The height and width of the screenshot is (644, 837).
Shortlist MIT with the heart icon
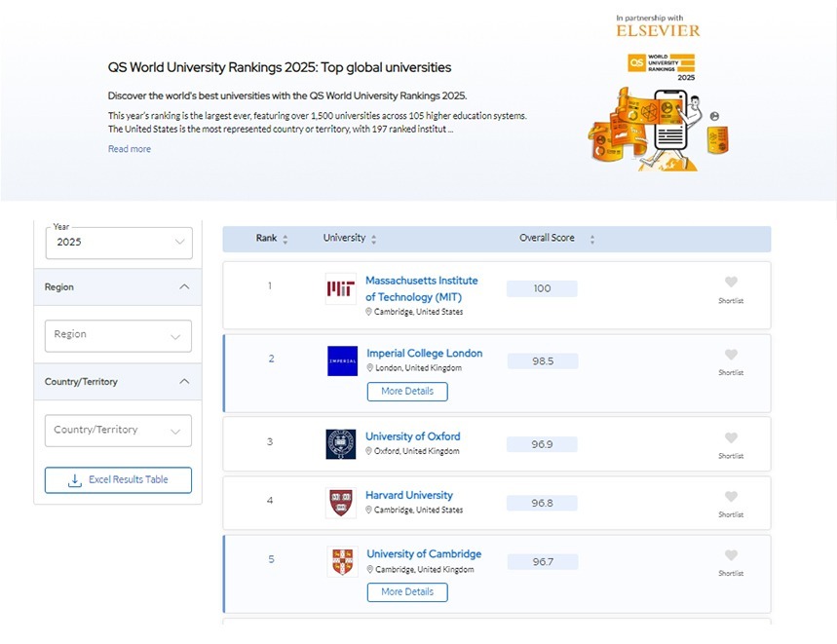pyautogui.click(x=731, y=282)
